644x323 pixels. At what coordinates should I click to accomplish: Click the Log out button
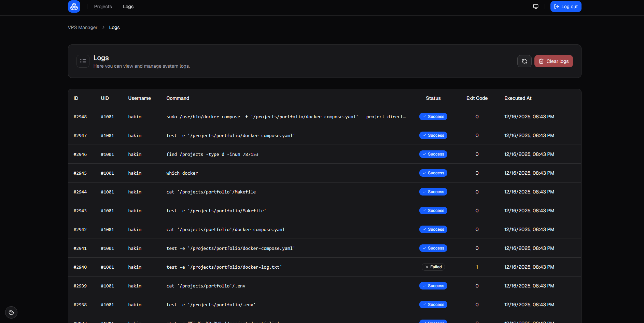click(x=565, y=6)
